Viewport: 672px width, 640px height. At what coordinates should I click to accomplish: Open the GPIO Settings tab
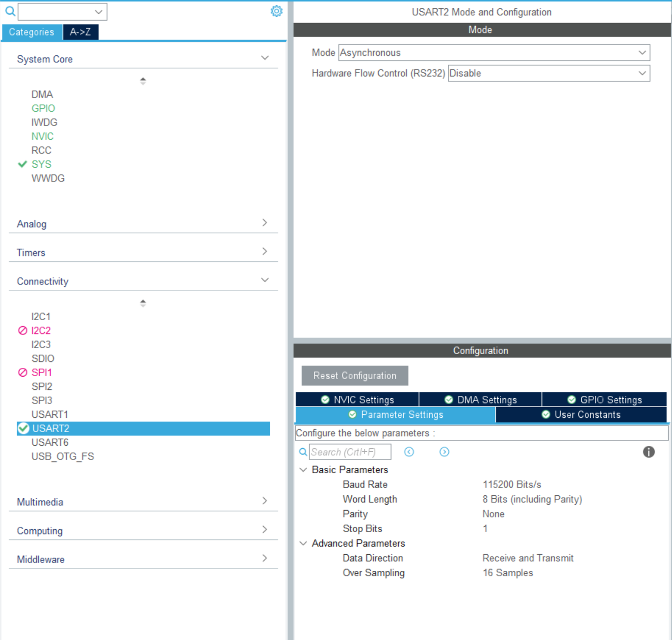(604, 400)
